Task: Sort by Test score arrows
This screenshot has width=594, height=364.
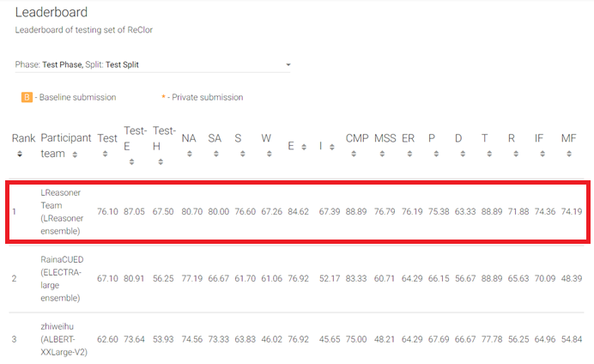Action: tap(105, 155)
